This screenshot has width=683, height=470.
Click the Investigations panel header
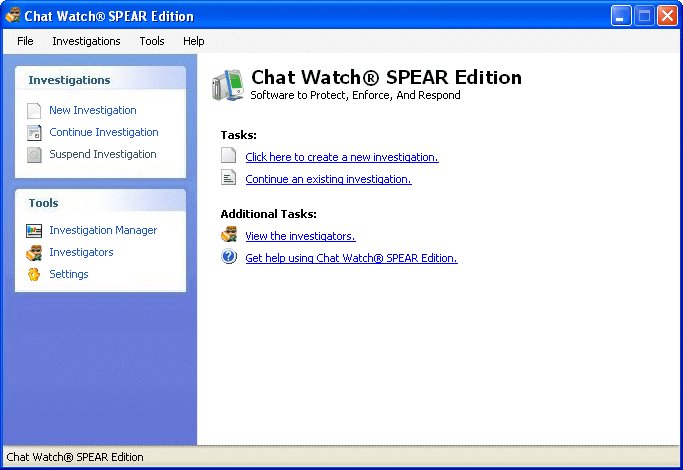[101, 79]
